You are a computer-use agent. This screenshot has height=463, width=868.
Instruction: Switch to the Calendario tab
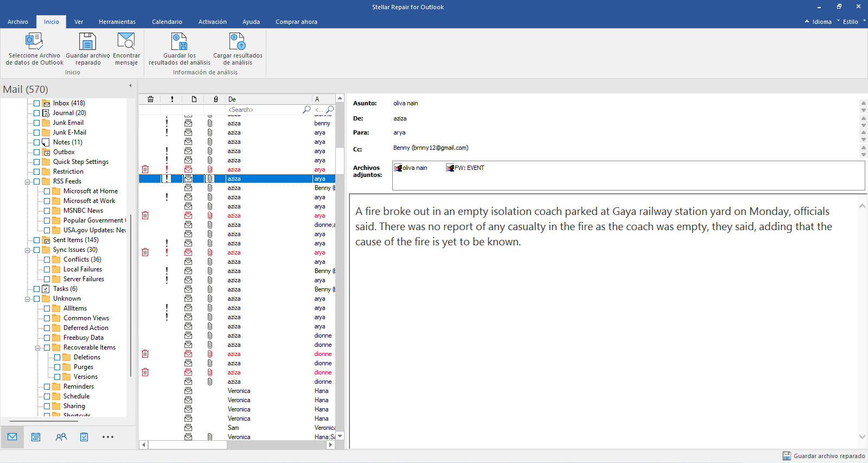click(167, 22)
